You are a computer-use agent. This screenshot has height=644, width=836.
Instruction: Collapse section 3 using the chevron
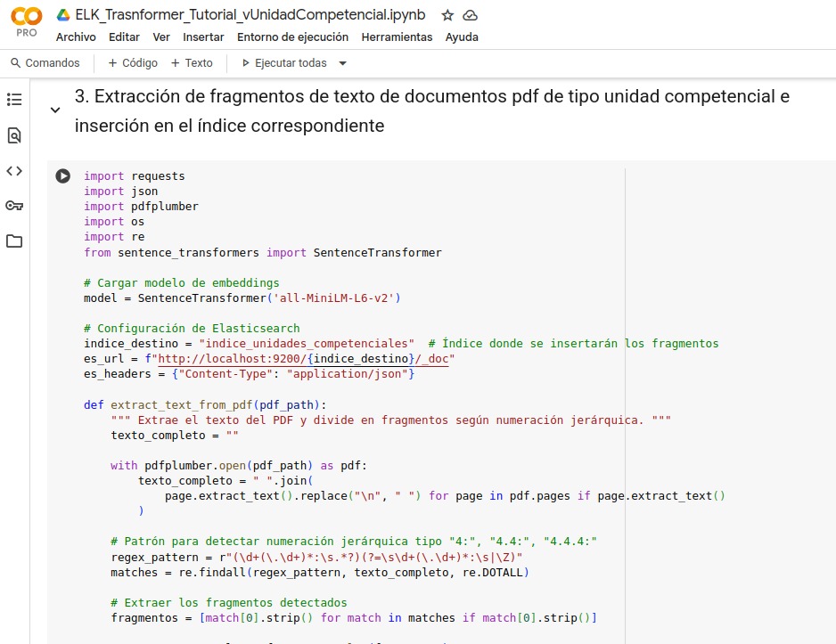(55, 110)
